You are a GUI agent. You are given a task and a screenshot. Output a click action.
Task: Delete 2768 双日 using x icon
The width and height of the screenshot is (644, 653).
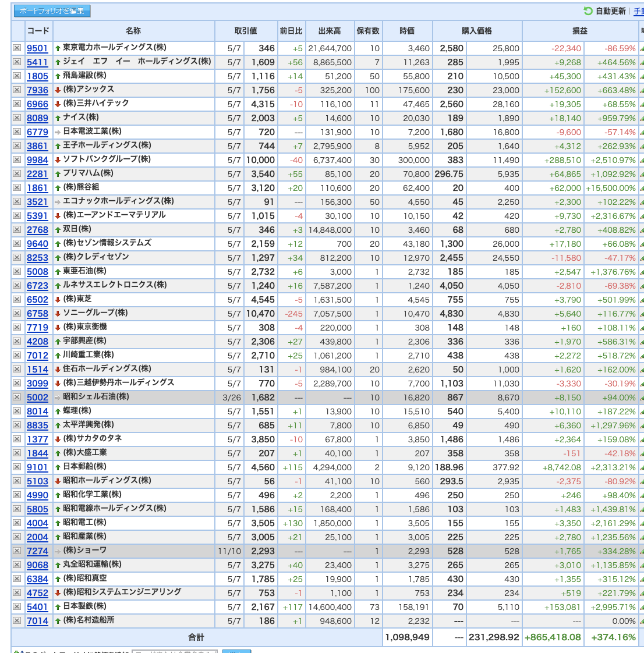coord(17,229)
